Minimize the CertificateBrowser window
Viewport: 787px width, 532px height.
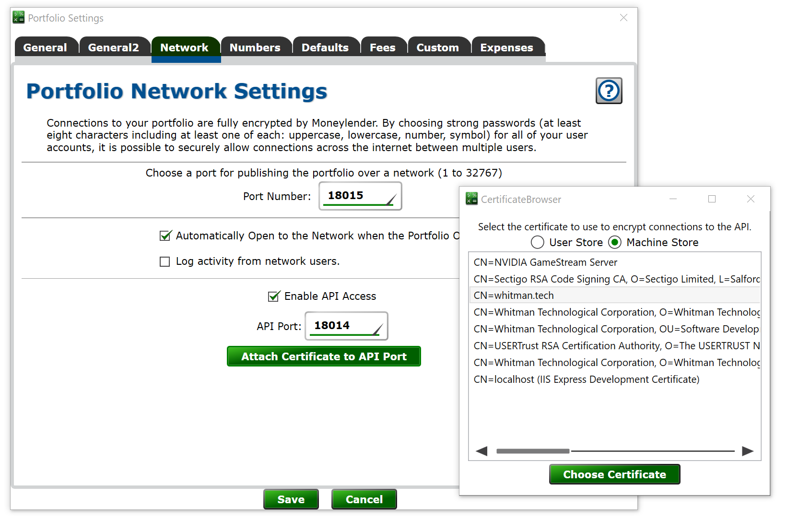click(673, 199)
